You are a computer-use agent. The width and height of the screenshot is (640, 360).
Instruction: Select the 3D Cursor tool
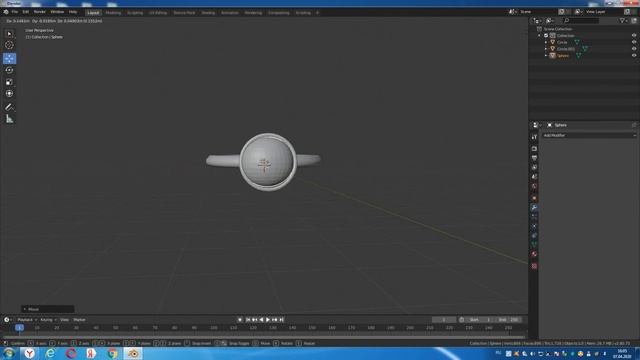pyautogui.click(x=9, y=45)
